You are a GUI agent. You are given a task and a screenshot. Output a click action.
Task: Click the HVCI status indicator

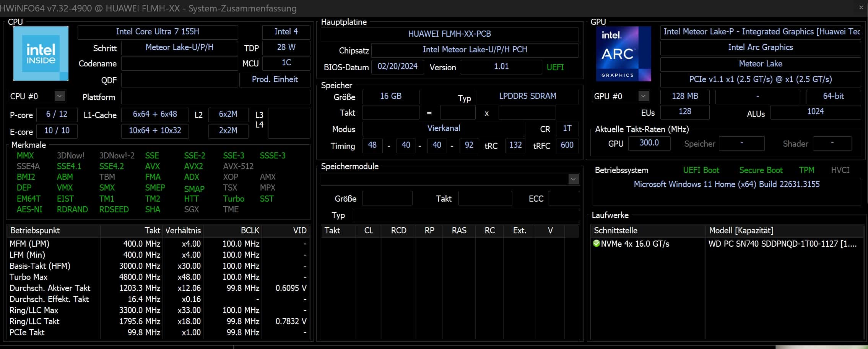(840, 170)
